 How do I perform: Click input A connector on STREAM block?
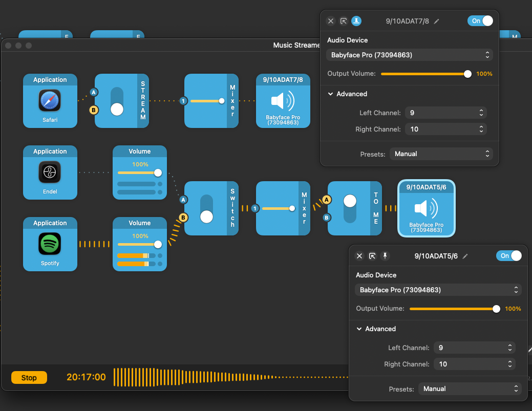click(94, 92)
